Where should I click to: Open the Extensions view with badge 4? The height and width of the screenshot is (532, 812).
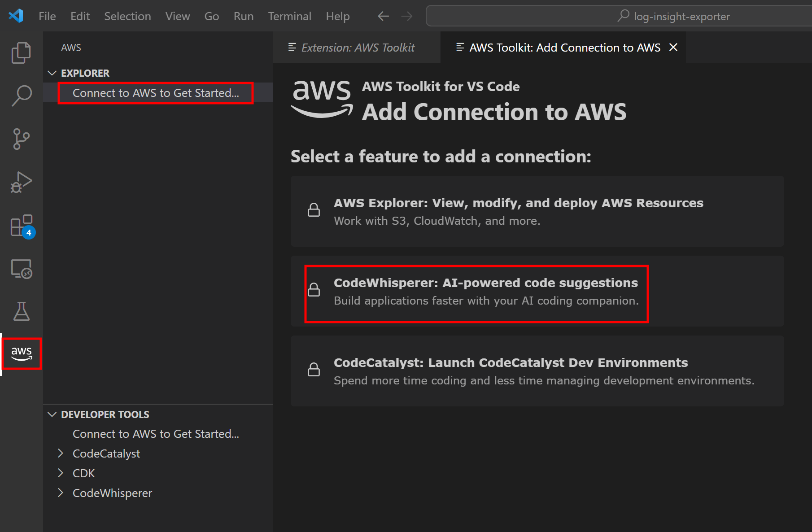22,226
